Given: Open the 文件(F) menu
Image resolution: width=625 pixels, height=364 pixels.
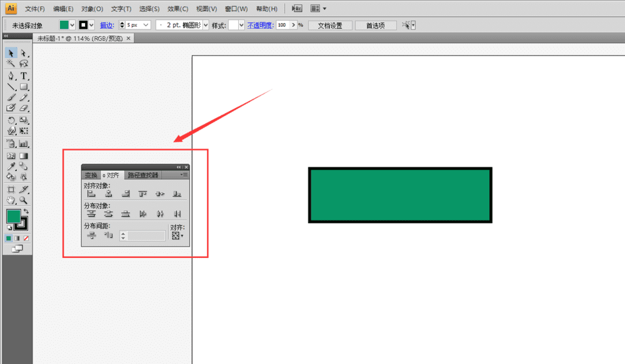Looking at the screenshot, I should click(x=34, y=9).
